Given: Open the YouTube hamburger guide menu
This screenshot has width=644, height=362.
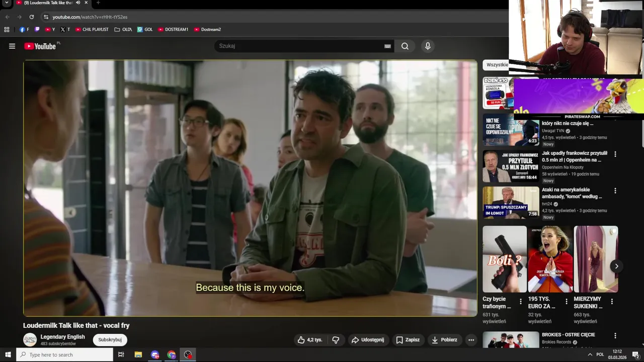Looking at the screenshot, I should [12, 46].
